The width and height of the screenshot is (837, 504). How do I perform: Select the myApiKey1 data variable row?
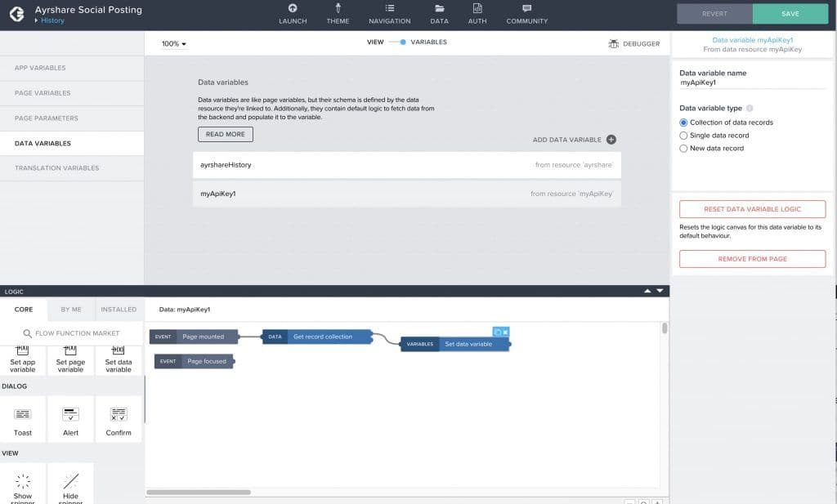pos(407,194)
